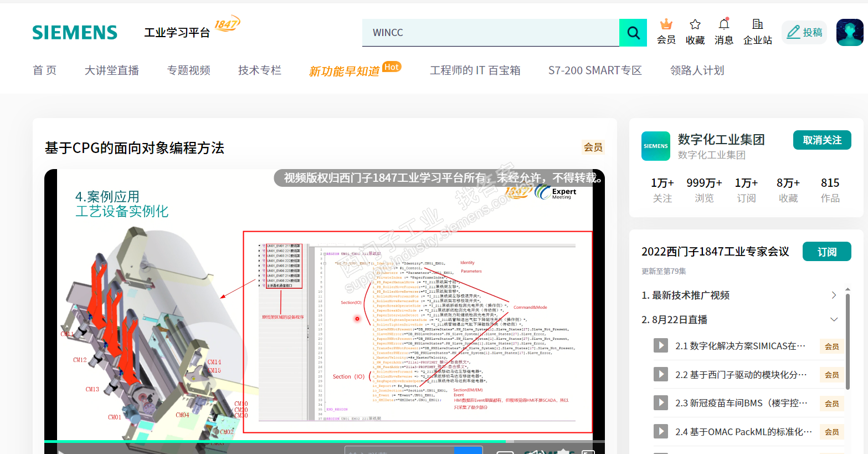Click the 订阅 subscribe button
Viewport: 868px width, 454px height.
pos(827,252)
